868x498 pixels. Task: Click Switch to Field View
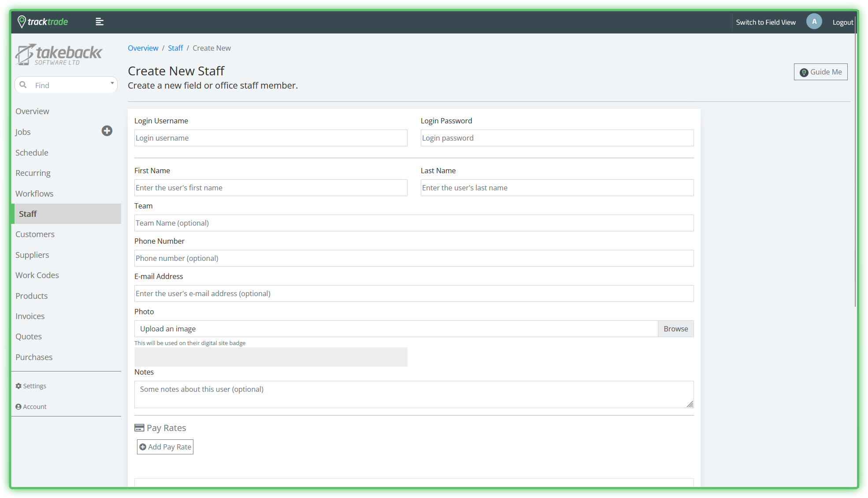[x=765, y=22]
